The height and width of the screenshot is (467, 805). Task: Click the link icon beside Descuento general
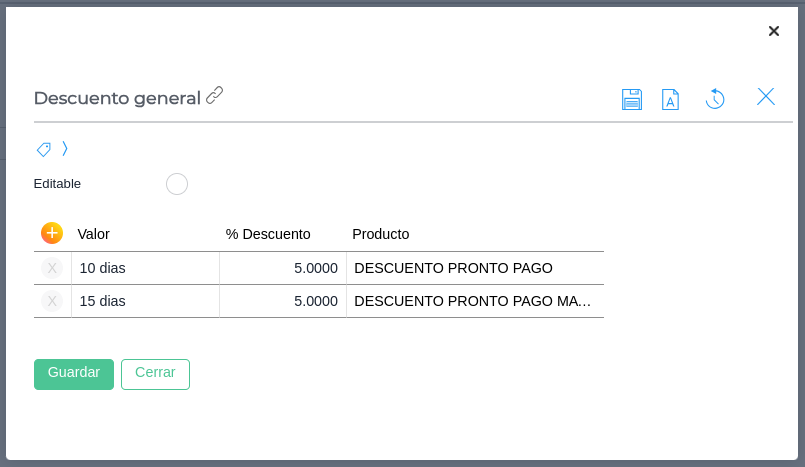point(215,96)
